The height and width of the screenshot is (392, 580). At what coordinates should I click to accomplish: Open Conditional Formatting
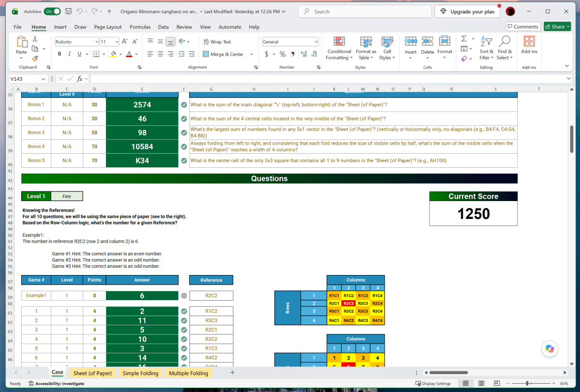[339, 48]
